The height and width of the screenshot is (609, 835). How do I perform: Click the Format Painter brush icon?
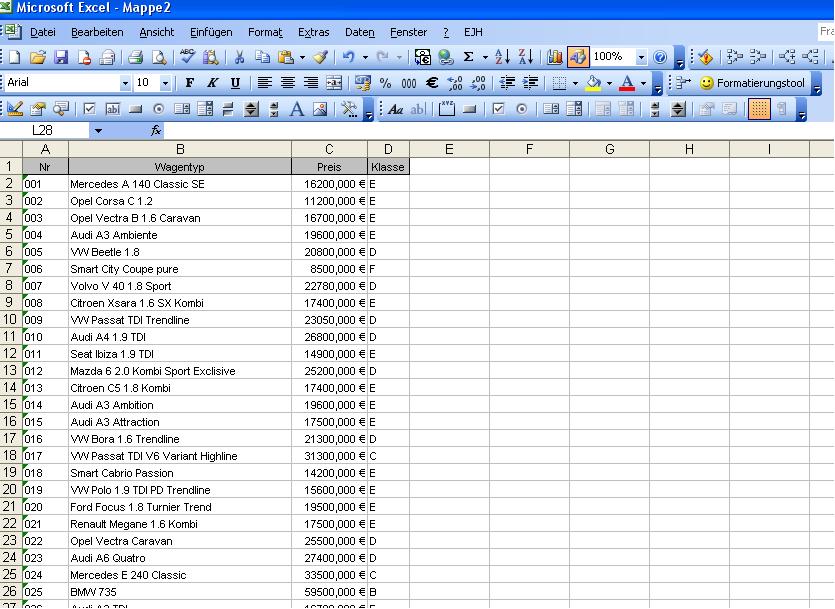319,58
